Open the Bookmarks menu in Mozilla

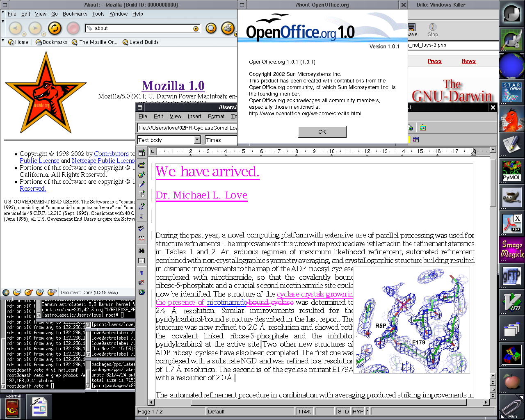pyautogui.click(x=75, y=14)
